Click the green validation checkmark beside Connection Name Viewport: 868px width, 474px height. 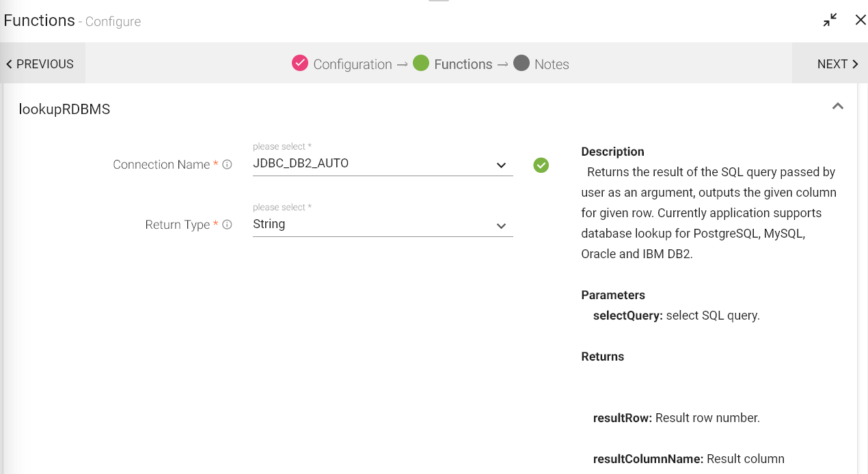[x=541, y=165]
